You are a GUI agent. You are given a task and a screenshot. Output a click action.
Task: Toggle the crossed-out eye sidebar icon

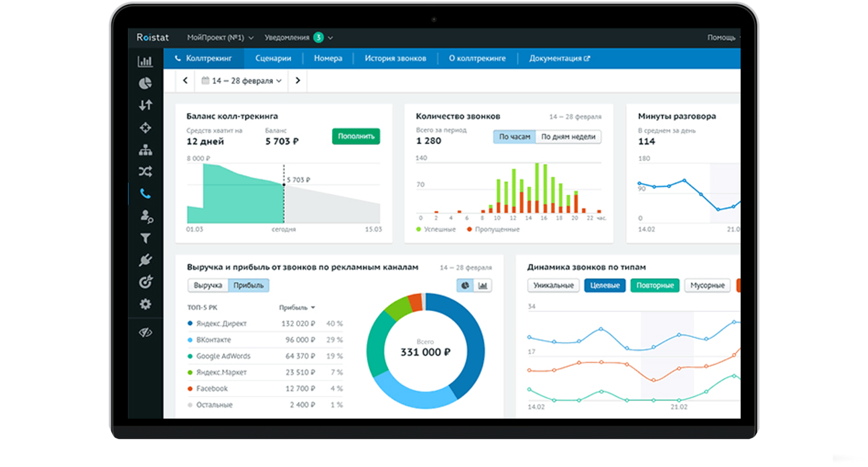[145, 332]
